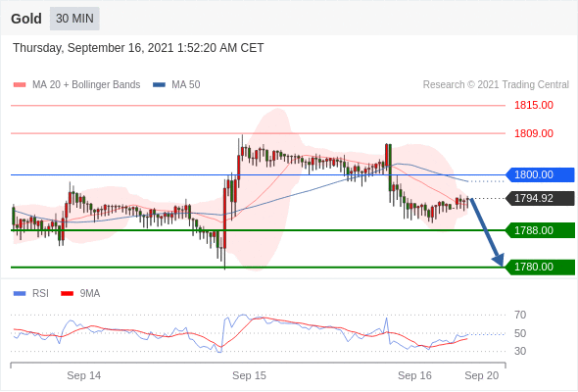Toggle the MA 50 legend entry

click(176, 85)
